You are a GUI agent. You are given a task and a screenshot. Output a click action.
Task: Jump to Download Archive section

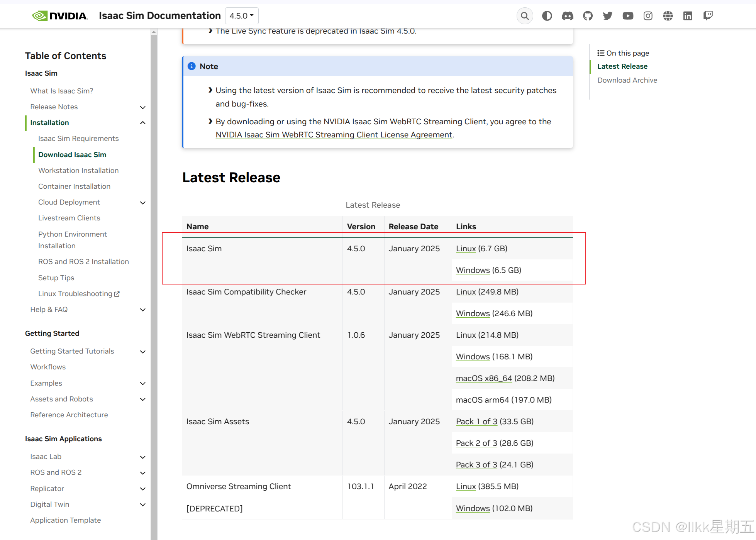coord(627,80)
